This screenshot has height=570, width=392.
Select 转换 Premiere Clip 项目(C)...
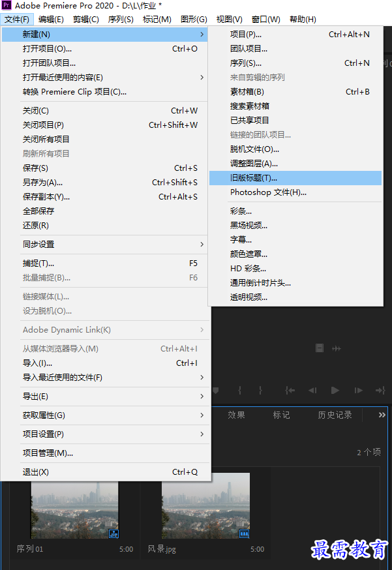105,92
